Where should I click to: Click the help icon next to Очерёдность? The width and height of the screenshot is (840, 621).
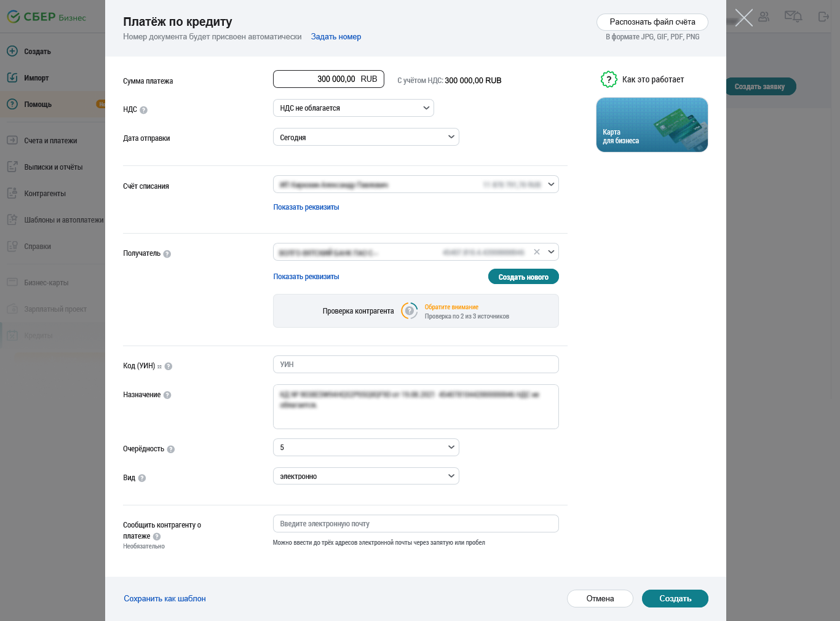pos(171,449)
